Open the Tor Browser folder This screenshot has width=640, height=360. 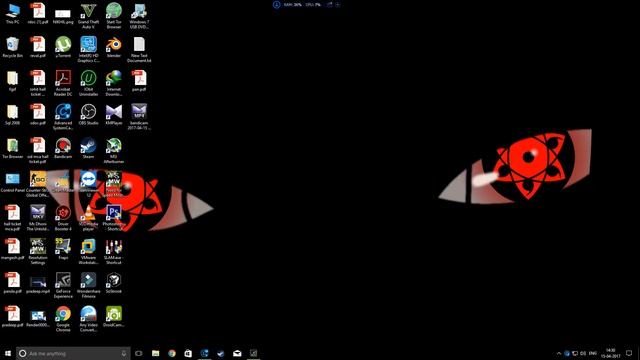[13, 149]
